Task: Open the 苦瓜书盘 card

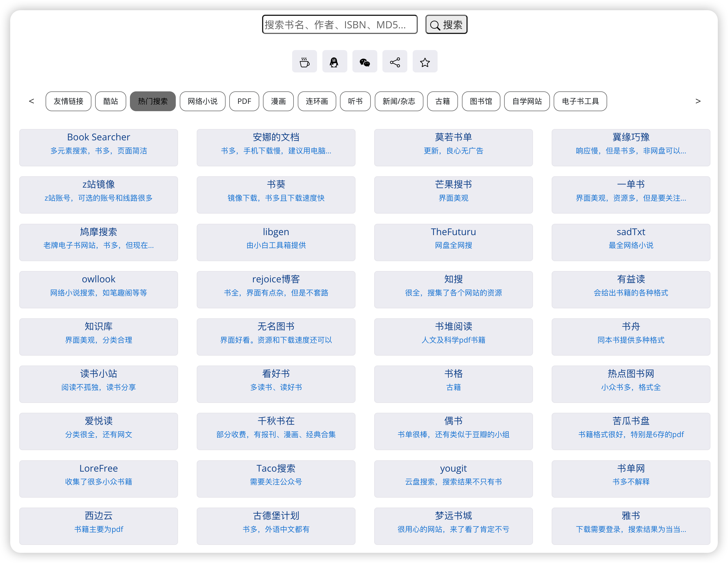Action: point(631,431)
